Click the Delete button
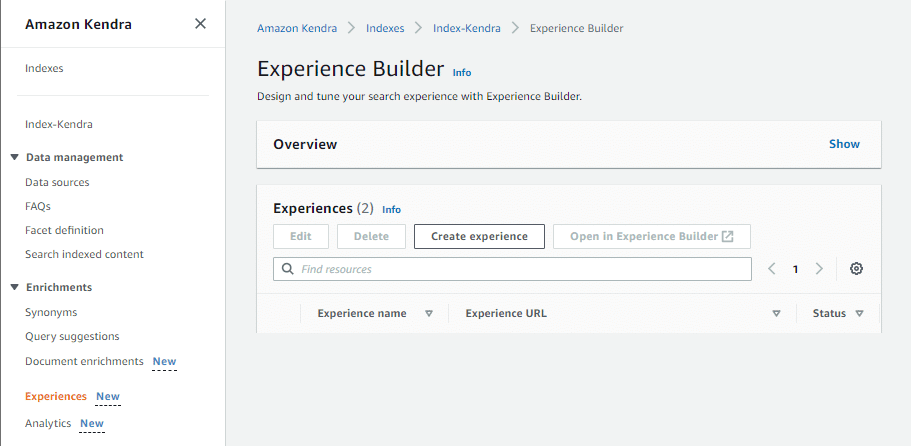 (x=371, y=236)
